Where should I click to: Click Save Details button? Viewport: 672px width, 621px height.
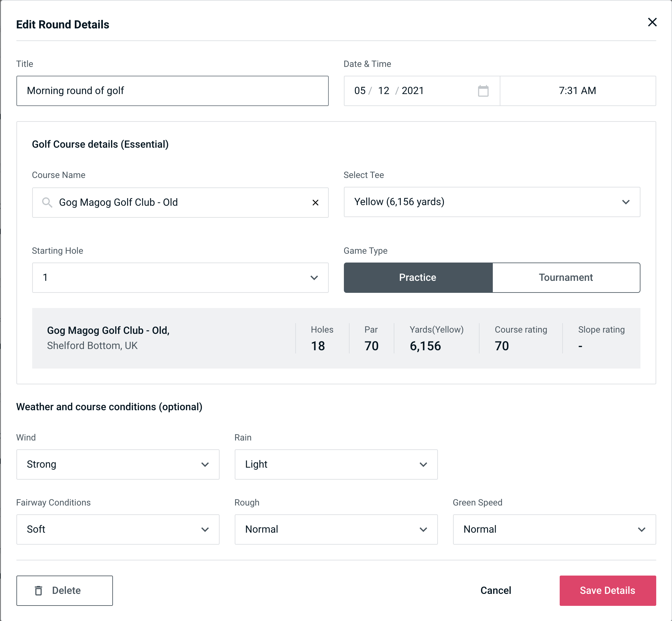point(608,590)
